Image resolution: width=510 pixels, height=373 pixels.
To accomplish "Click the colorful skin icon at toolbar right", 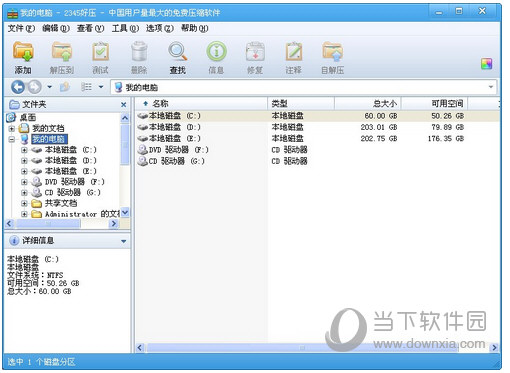I will [486, 64].
